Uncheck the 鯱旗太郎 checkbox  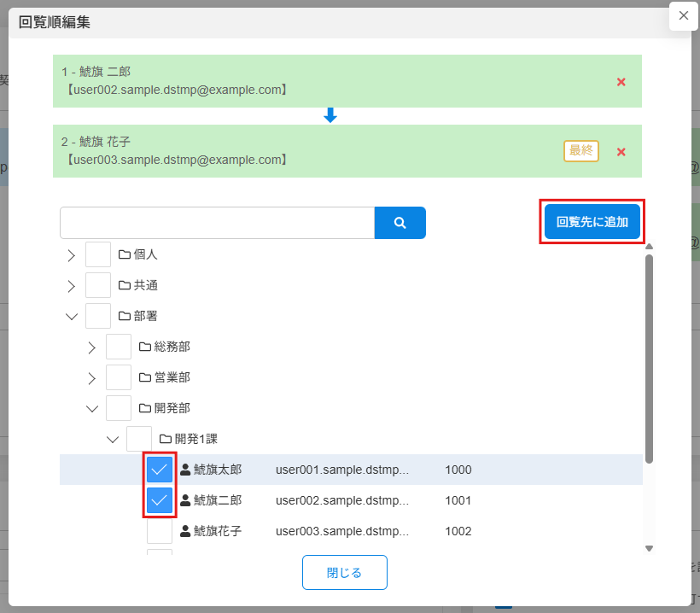pyautogui.click(x=160, y=470)
